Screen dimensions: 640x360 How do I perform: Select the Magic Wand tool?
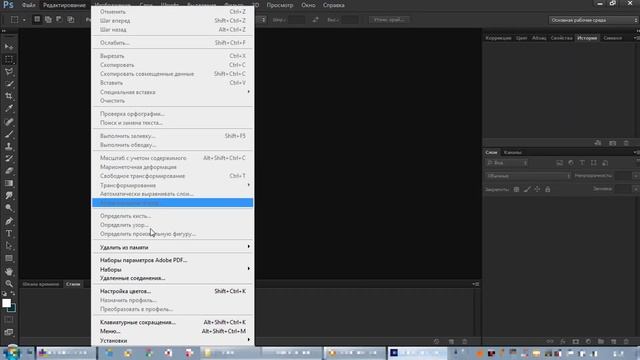coord(9,84)
